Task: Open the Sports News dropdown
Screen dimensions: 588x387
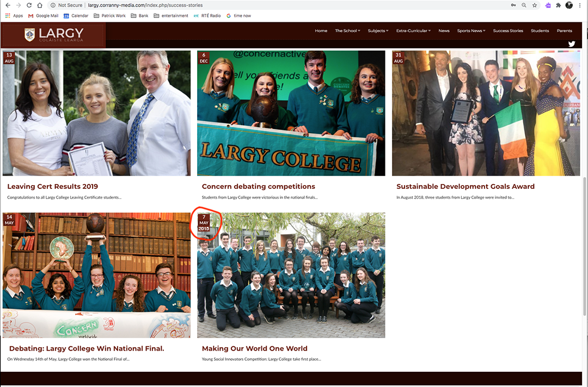Action: (471, 31)
